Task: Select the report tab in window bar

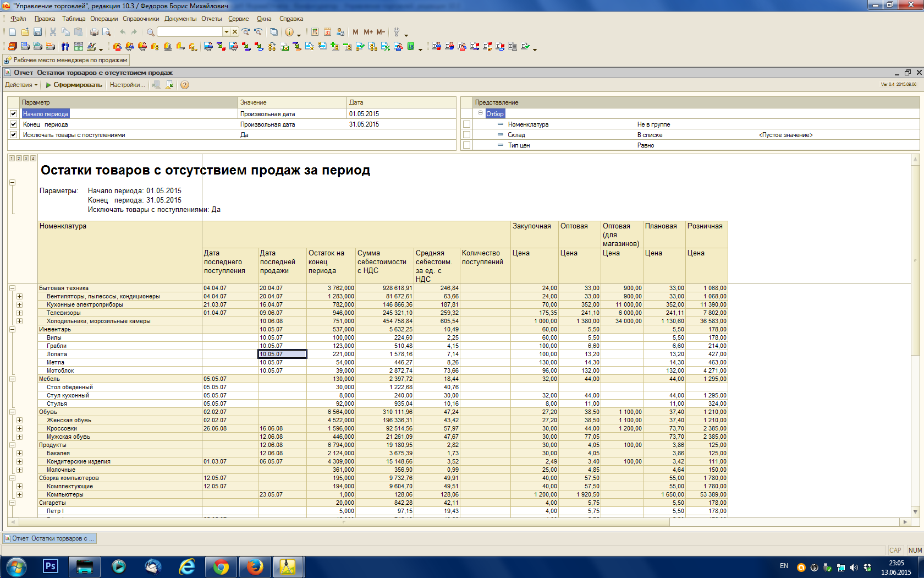Action: click(50, 538)
